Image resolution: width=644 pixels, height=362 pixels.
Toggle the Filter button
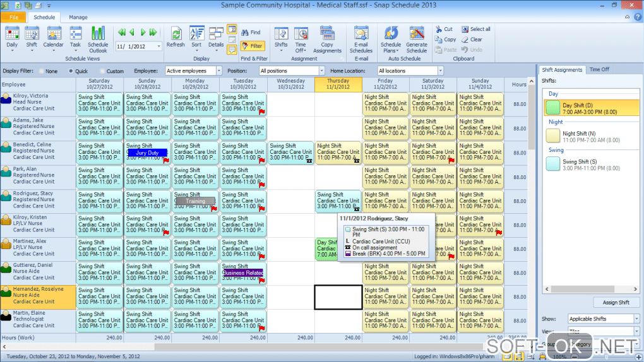point(252,46)
